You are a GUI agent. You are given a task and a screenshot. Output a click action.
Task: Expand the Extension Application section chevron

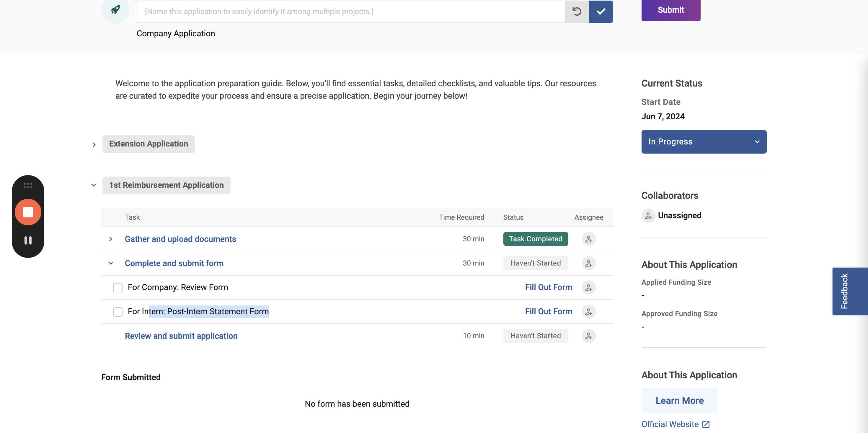(x=94, y=145)
